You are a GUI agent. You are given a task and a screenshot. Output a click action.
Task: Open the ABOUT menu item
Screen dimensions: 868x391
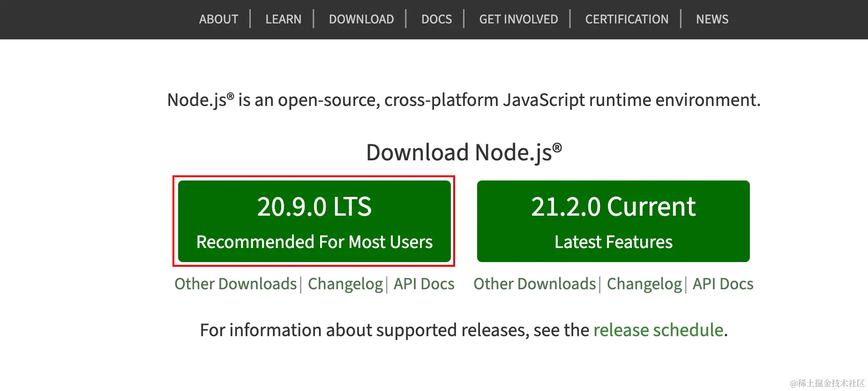pyautogui.click(x=218, y=19)
